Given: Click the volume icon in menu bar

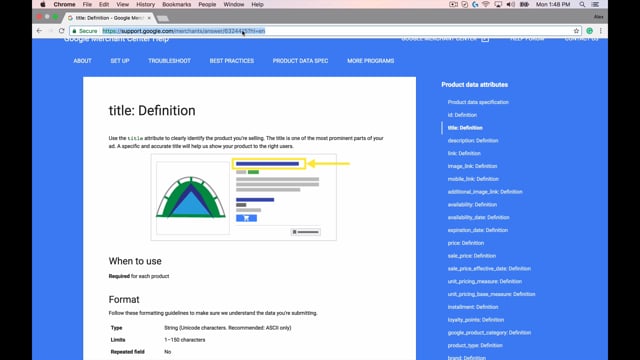Looking at the screenshot, I should tap(510, 4).
